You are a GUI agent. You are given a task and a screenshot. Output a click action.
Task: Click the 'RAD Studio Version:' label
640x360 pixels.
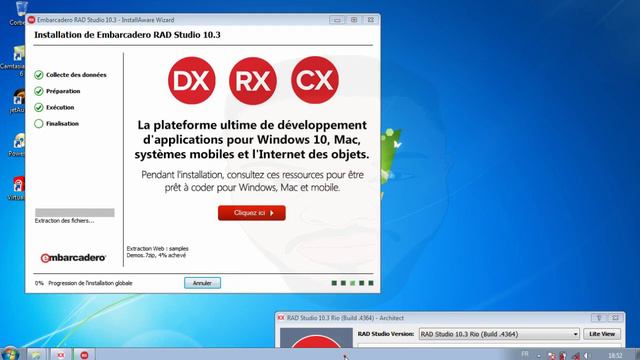[x=386, y=334]
